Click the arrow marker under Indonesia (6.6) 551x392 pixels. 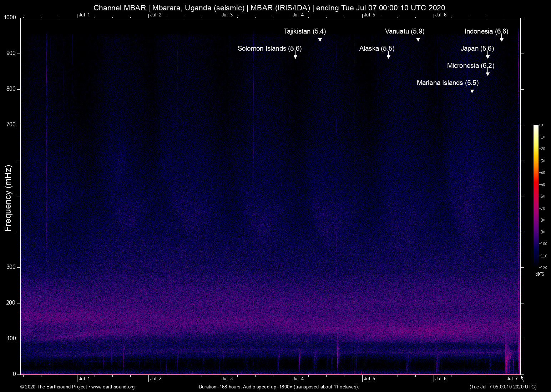pyautogui.click(x=501, y=39)
